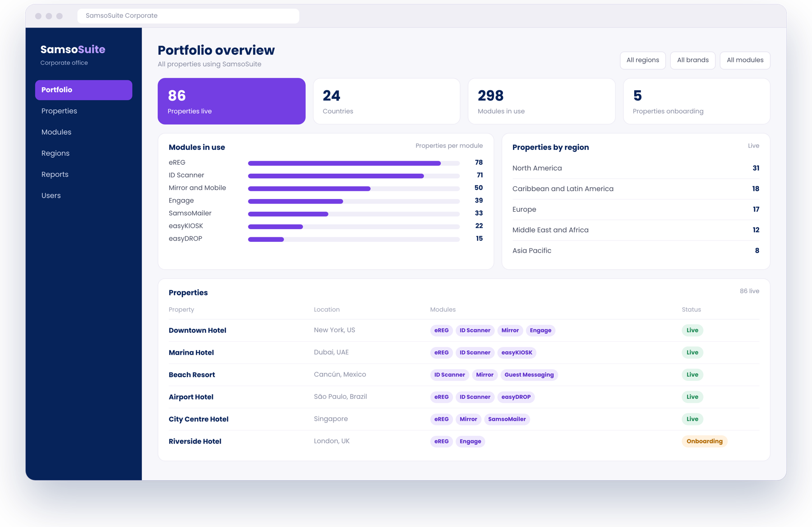Click Marina Hotel's easyKIOSK tag
The image size is (812, 527).
517,352
